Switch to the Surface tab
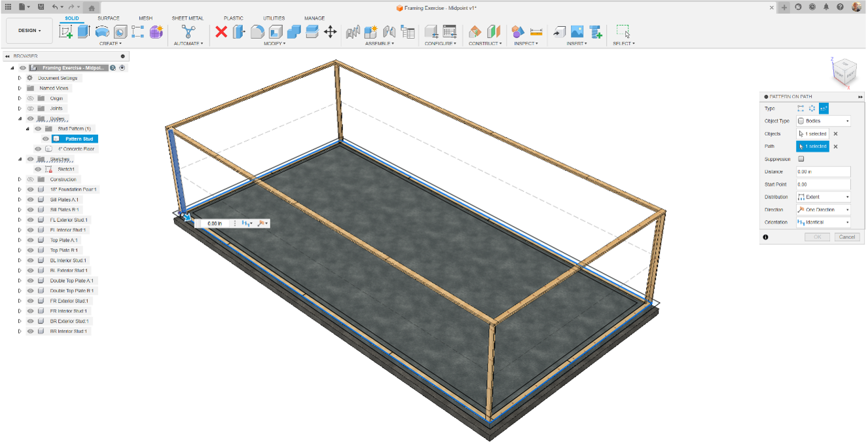This screenshot has height=446, width=868. pos(109,18)
